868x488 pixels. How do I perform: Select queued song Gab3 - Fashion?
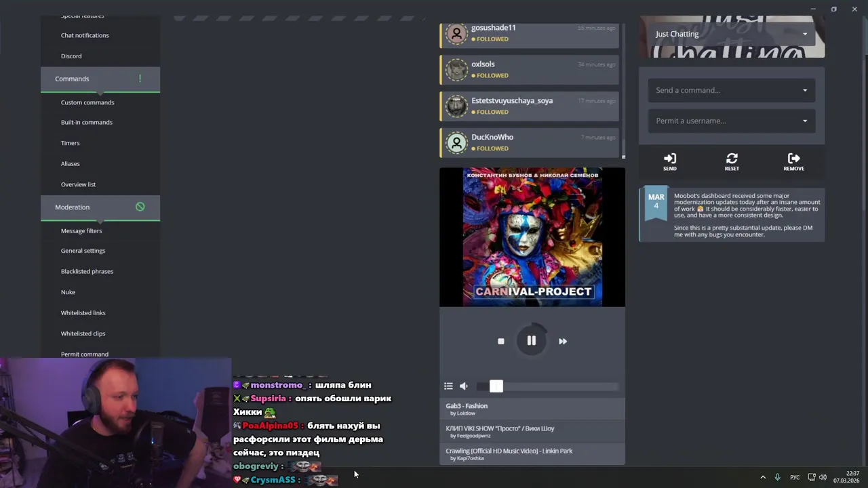coord(532,409)
